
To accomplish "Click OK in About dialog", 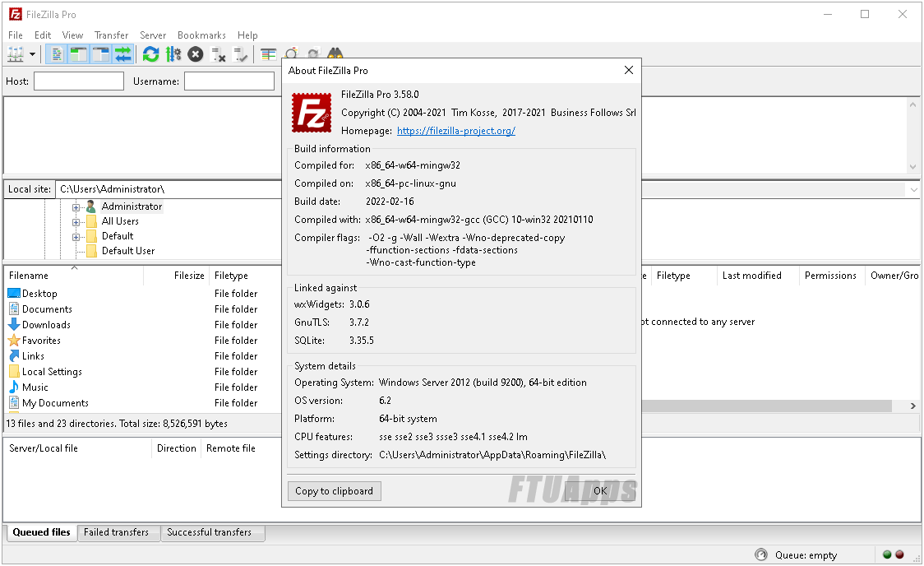I will (600, 491).
